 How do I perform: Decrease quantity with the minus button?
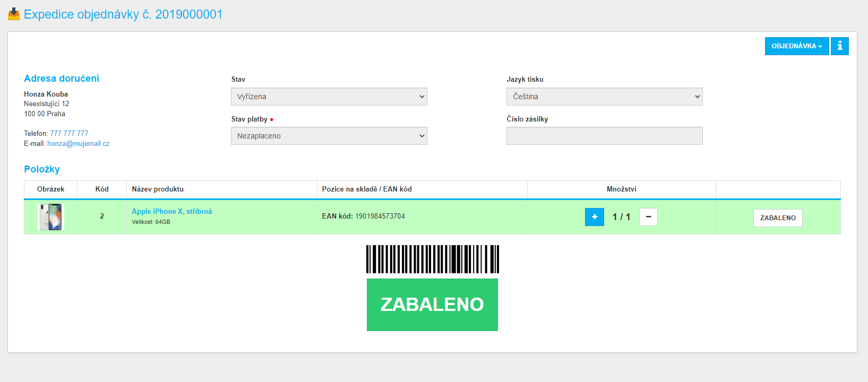point(648,217)
